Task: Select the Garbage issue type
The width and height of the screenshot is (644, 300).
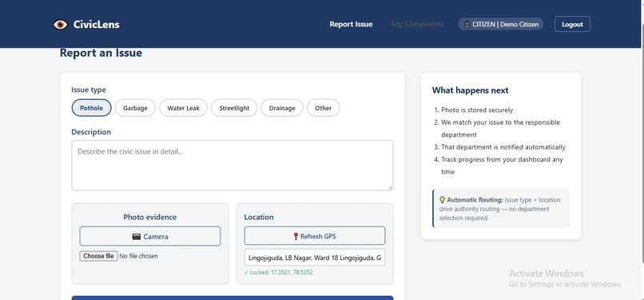Action: click(x=135, y=108)
